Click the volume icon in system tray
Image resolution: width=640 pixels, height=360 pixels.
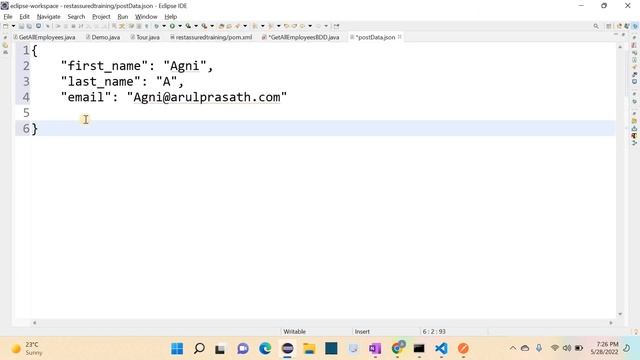coord(567,348)
